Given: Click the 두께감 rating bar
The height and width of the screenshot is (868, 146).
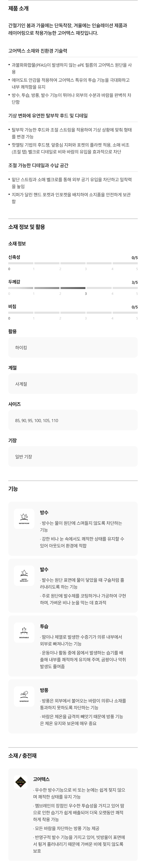Looking at the screenshot, I should pyautogui.click(x=73, y=288).
